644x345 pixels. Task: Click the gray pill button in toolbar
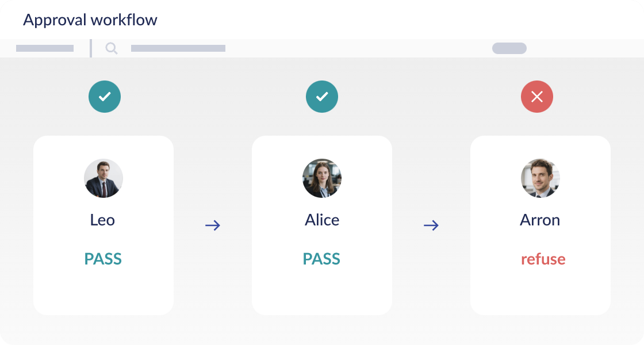509,48
